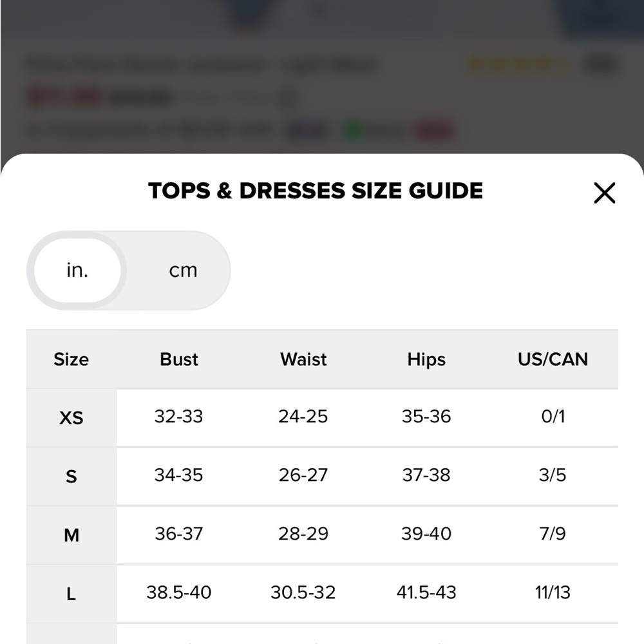This screenshot has height=644, width=644.
Task: Close the size guide with the X icon
Action: click(604, 193)
